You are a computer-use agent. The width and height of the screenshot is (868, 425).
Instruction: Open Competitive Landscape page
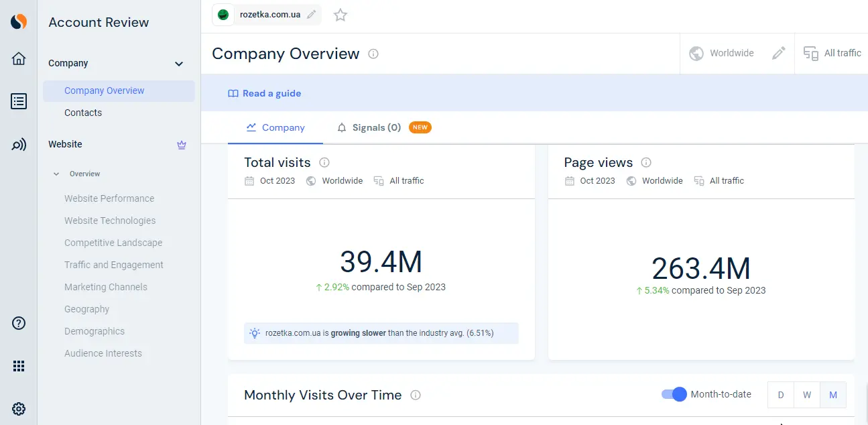click(x=113, y=243)
